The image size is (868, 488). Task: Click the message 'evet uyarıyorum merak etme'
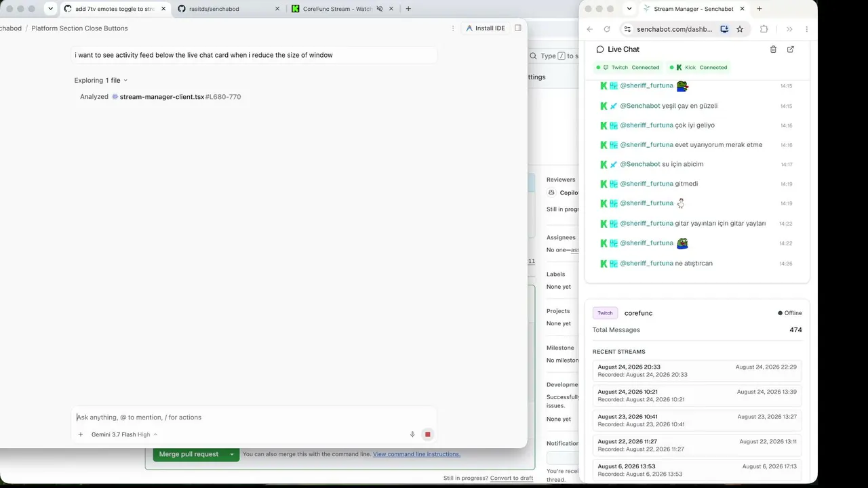tap(719, 145)
